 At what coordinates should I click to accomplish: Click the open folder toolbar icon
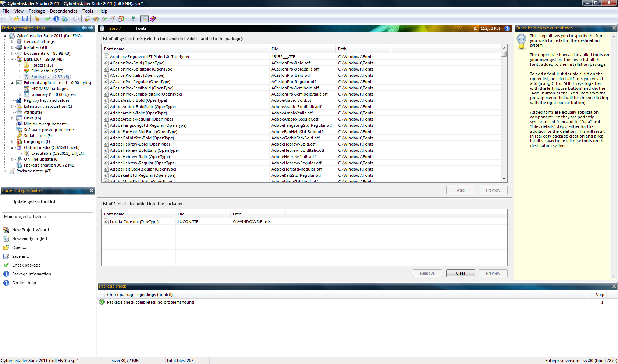click(x=16, y=19)
